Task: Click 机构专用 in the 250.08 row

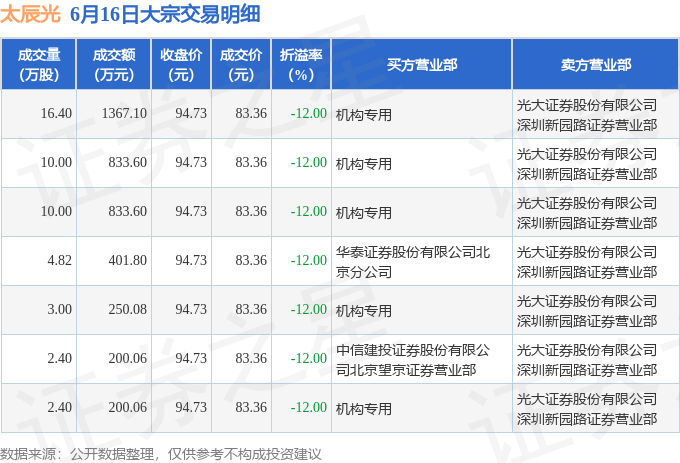Action: 364,311
